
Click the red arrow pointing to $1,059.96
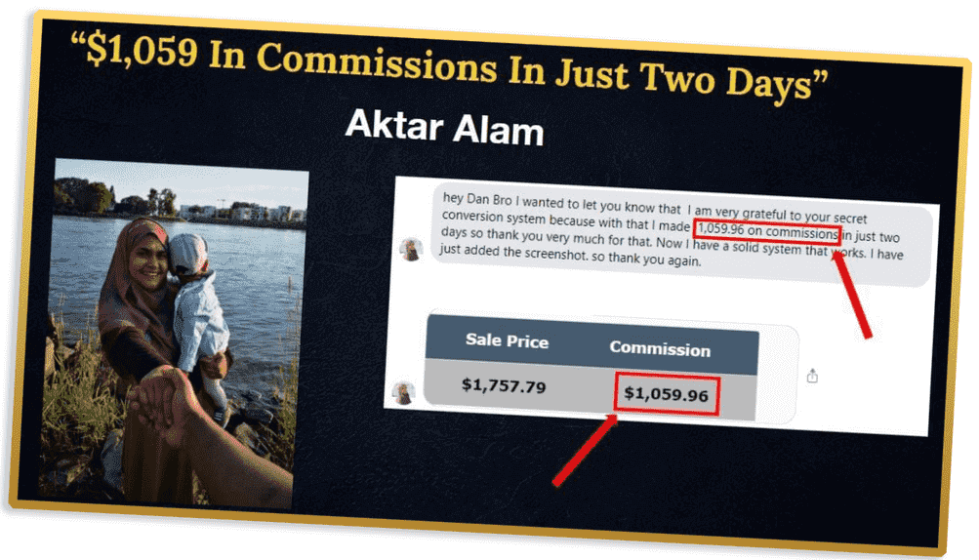(x=584, y=452)
